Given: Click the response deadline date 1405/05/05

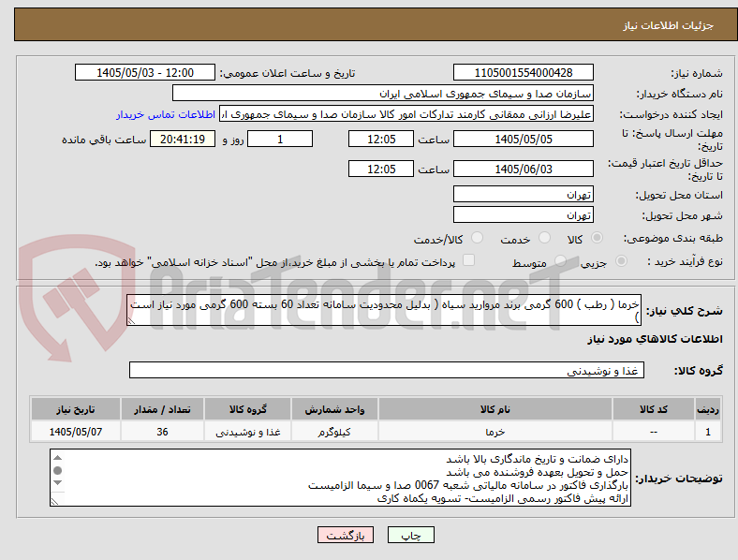Looking at the screenshot, I should coord(523,140).
